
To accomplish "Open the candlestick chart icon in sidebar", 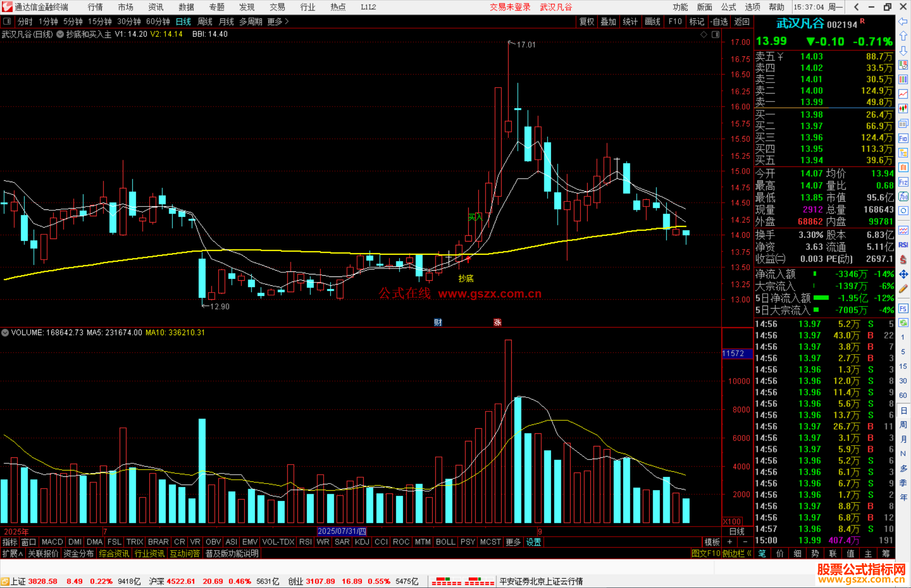I will [903, 109].
